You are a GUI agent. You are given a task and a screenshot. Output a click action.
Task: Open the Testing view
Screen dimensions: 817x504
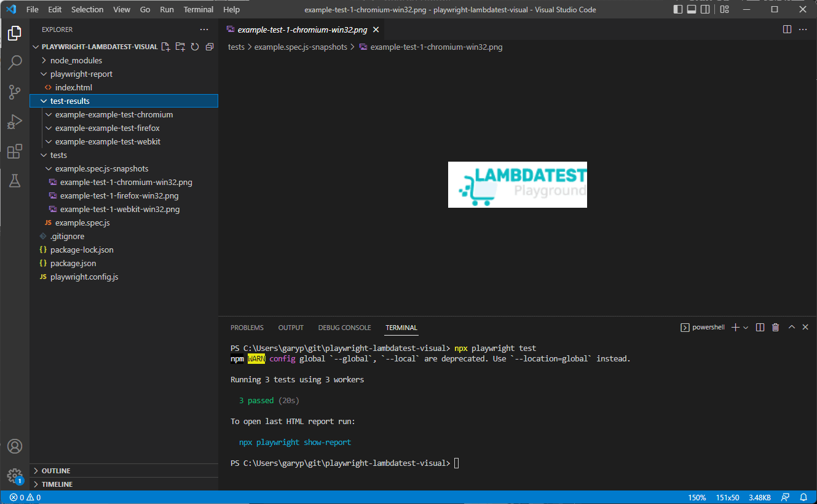tap(15, 181)
